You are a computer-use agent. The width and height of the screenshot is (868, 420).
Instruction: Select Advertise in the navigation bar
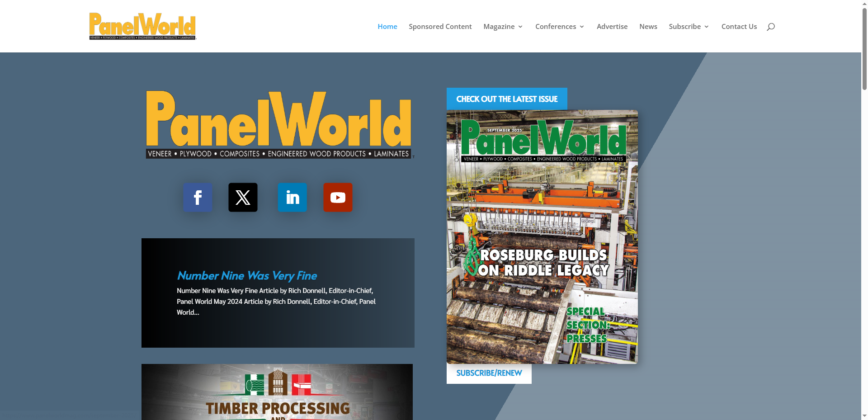[x=612, y=27]
